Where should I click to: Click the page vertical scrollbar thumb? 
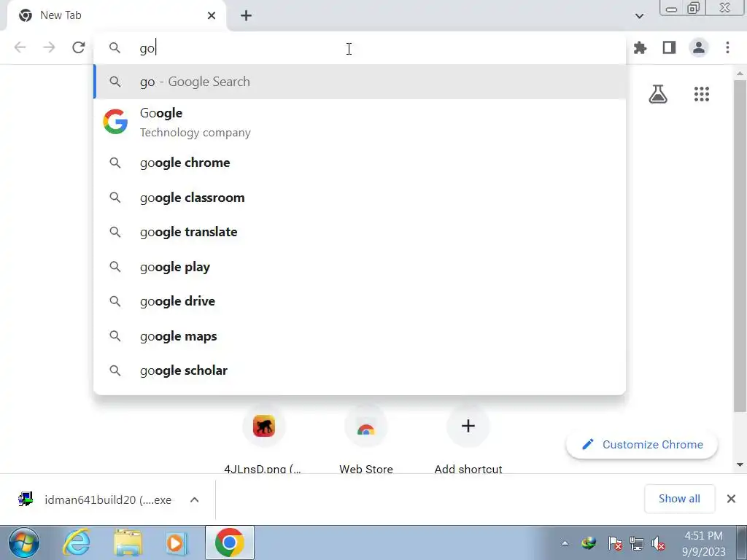[740, 246]
